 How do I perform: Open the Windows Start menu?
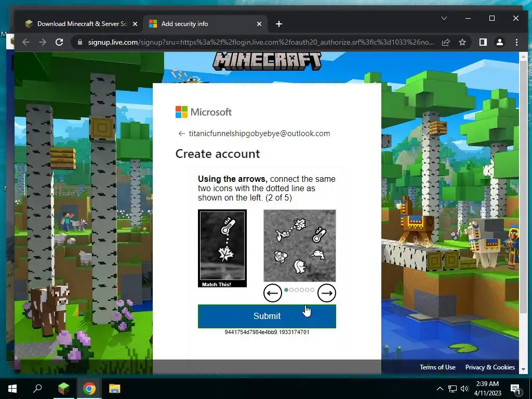[12, 389]
